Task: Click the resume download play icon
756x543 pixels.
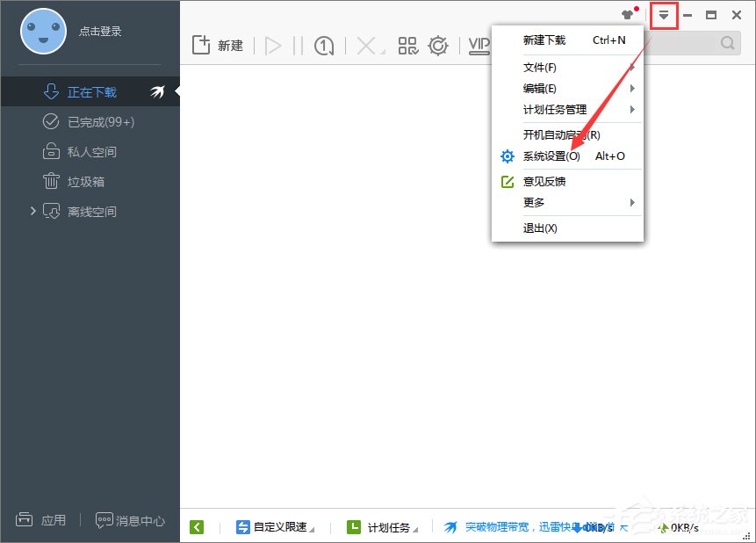Action: 273,45
